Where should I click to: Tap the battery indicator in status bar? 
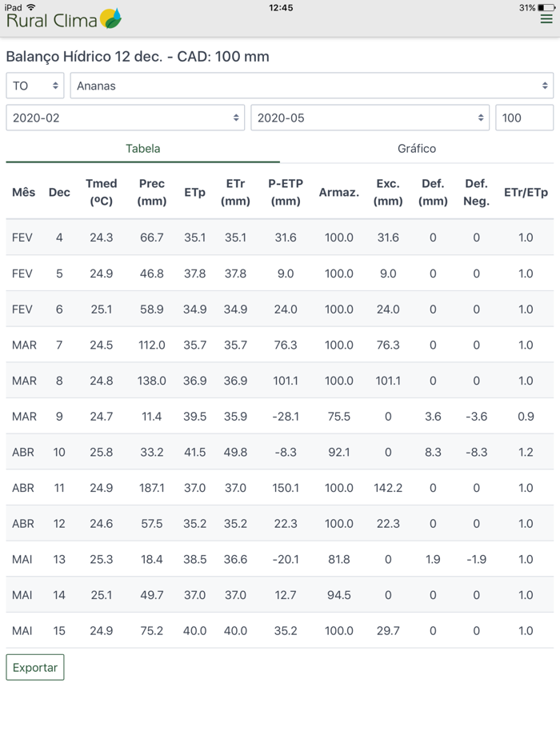point(546,7)
